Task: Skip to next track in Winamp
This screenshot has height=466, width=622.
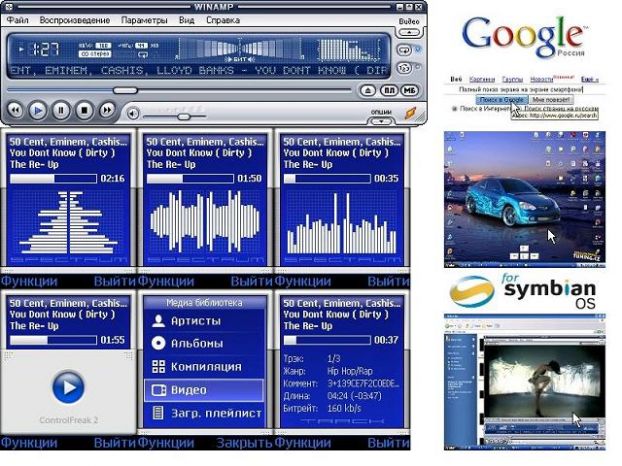Action: tap(107, 110)
